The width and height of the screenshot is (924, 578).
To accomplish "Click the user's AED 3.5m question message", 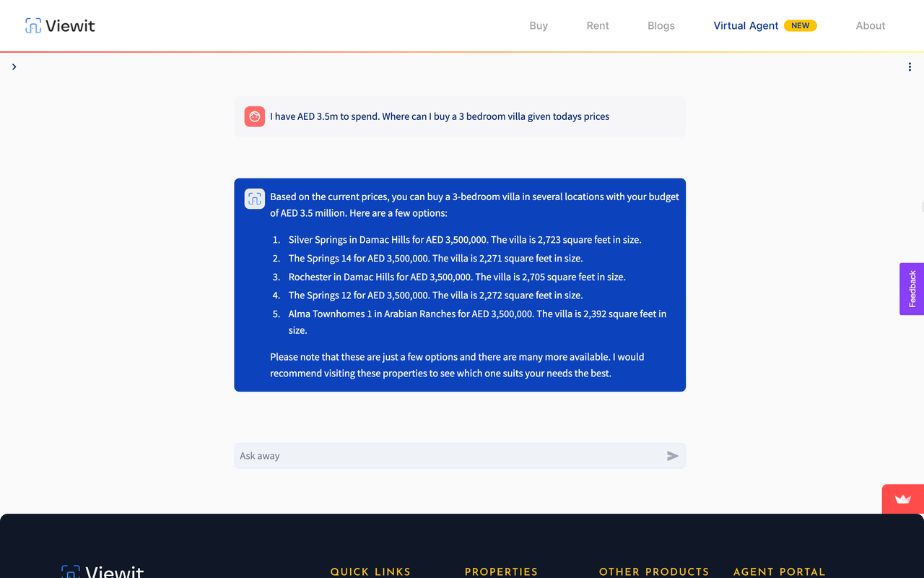I will point(439,116).
